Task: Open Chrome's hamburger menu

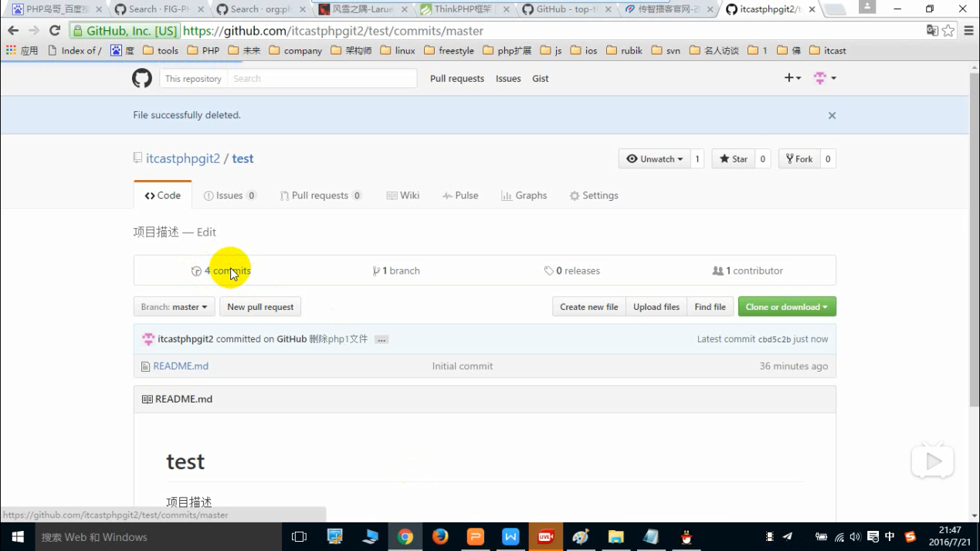Action: tap(969, 31)
